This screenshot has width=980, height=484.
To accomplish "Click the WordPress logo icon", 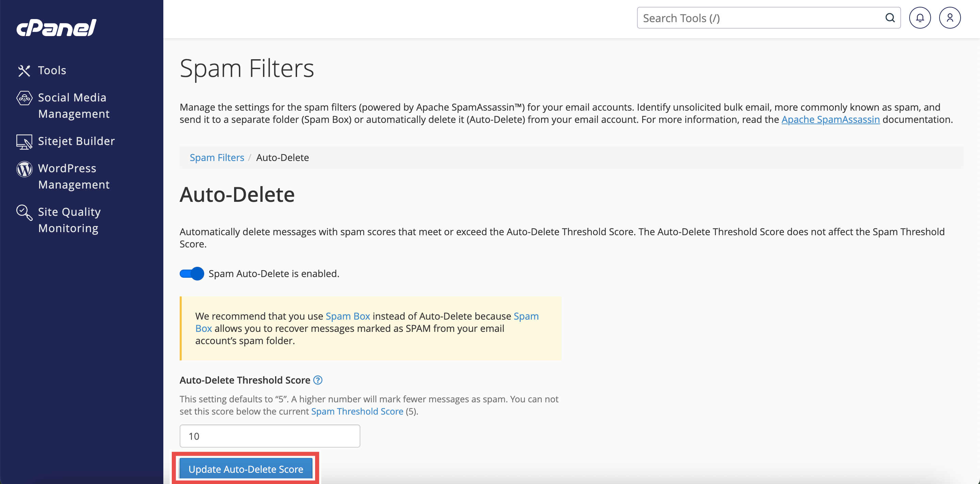I will tap(24, 169).
